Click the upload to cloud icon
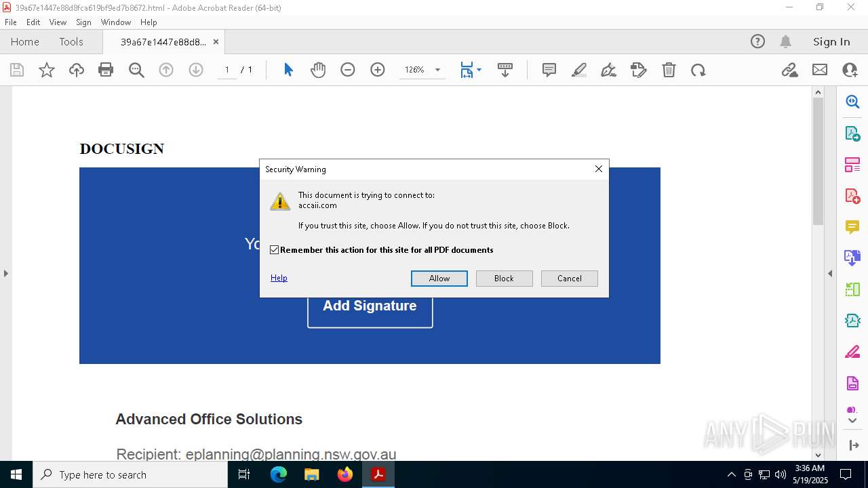Screen dimensions: 868x488 pos(77,70)
